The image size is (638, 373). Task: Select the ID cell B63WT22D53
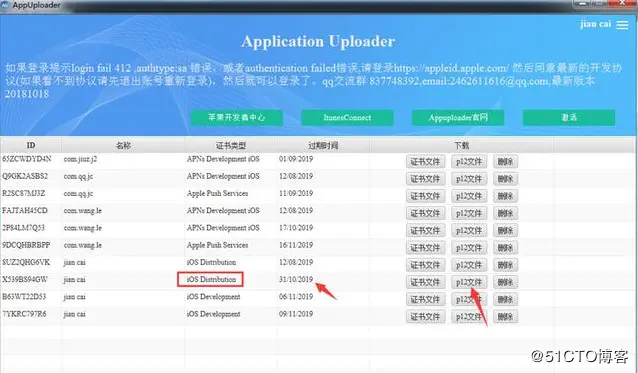point(24,297)
